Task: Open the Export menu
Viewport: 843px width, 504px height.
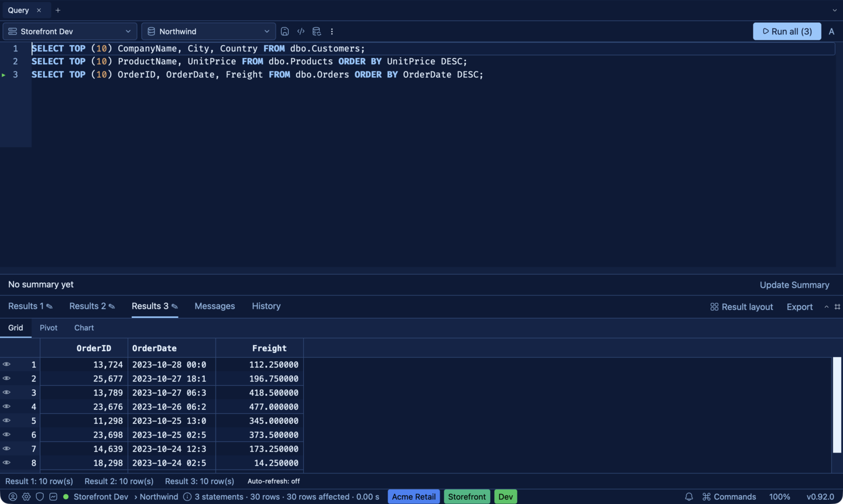Action: [800, 307]
